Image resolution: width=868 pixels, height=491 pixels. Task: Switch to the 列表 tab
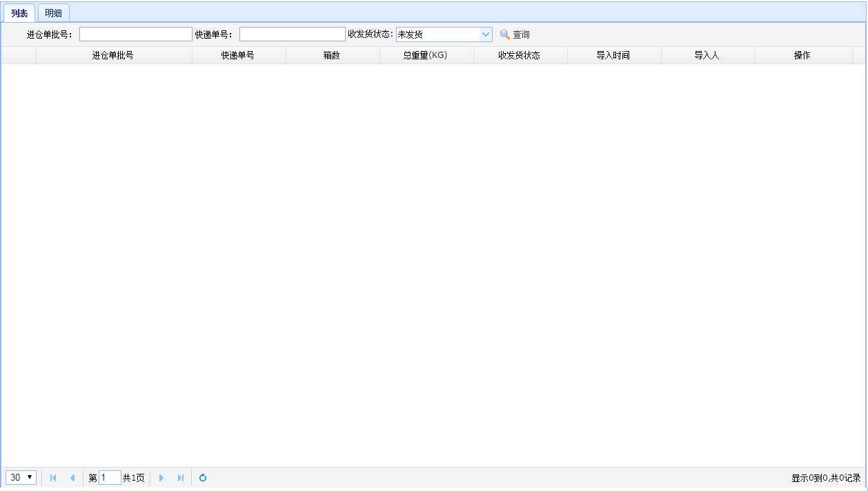click(x=19, y=13)
